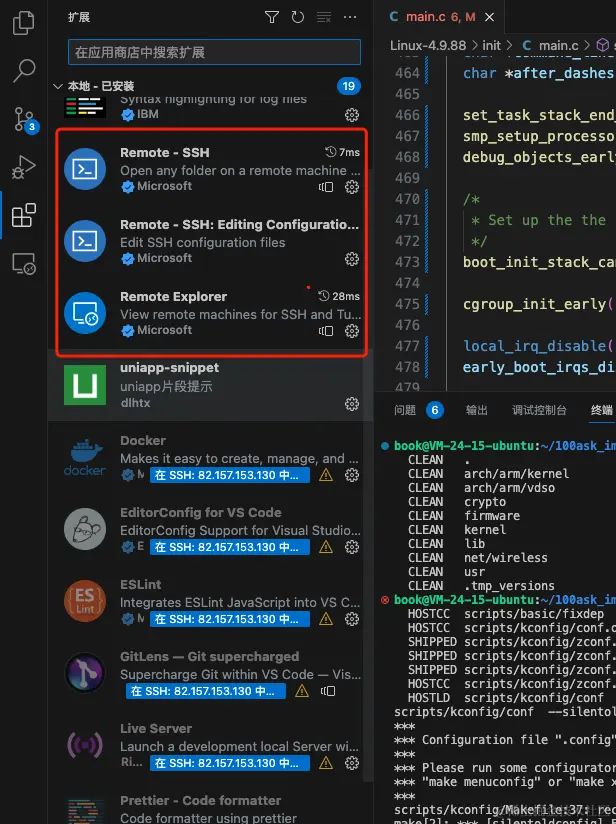
Task: Click split icon on Remote - SSH row
Action: [326, 187]
